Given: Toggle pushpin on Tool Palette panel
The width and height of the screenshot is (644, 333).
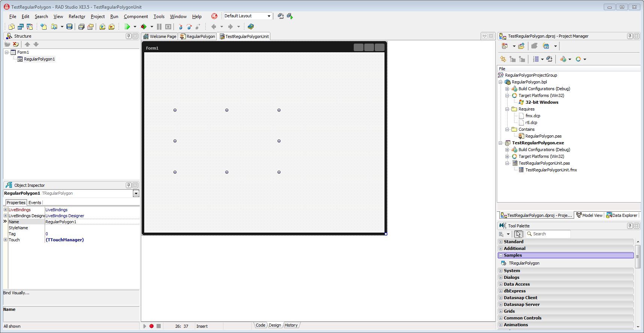Looking at the screenshot, I should (630, 226).
